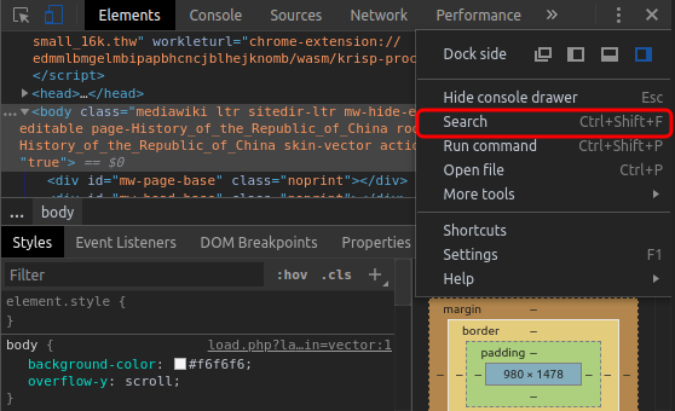Viewport: 675px width, 411px height.
Task: Open Settings from the menu
Action: tap(544, 254)
